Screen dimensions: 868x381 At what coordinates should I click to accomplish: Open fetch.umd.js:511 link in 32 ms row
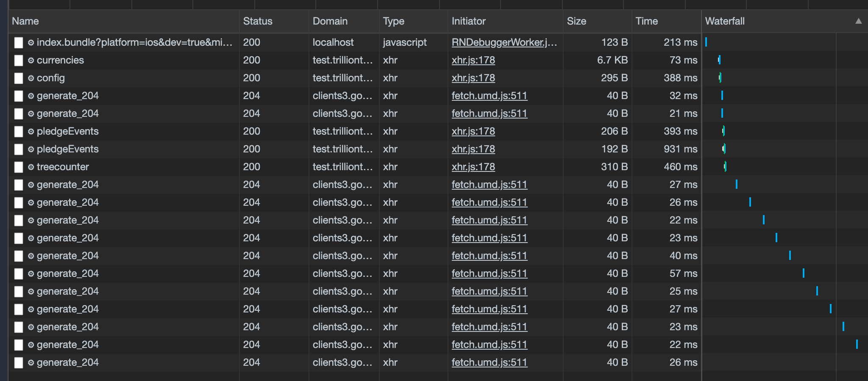(490, 96)
